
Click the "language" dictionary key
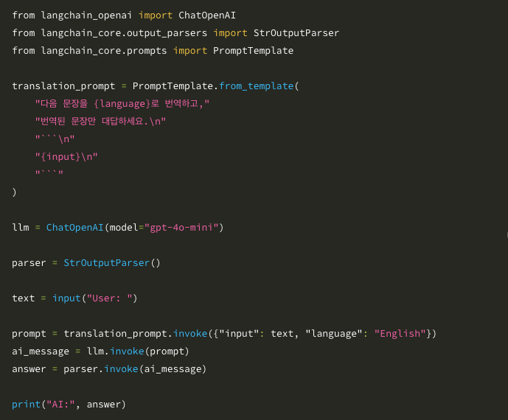[x=334, y=334]
